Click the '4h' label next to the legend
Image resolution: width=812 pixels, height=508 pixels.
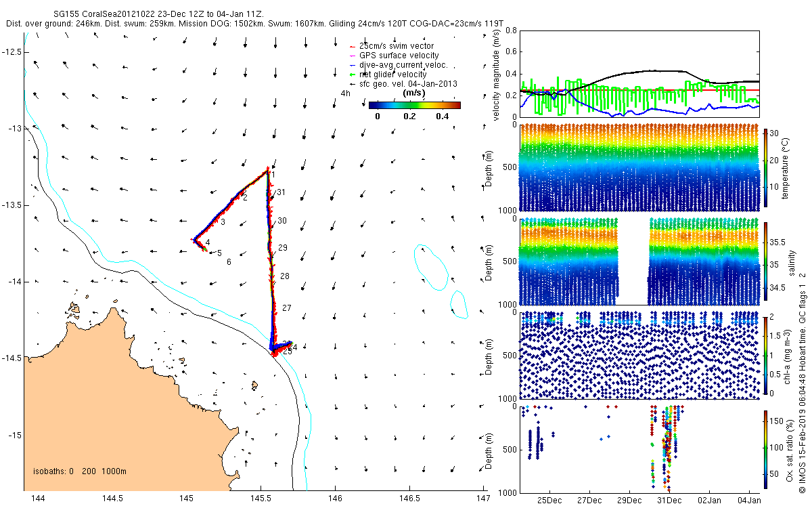pyautogui.click(x=345, y=93)
